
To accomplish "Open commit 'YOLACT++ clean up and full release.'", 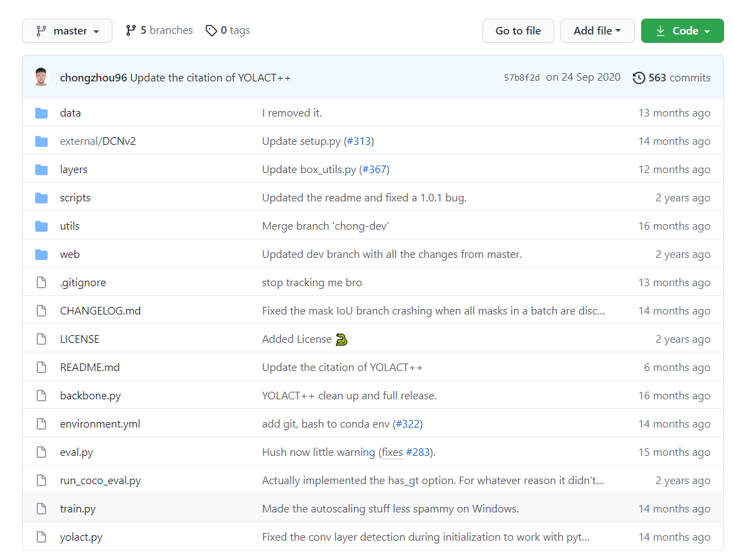I will [x=349, y=396].
